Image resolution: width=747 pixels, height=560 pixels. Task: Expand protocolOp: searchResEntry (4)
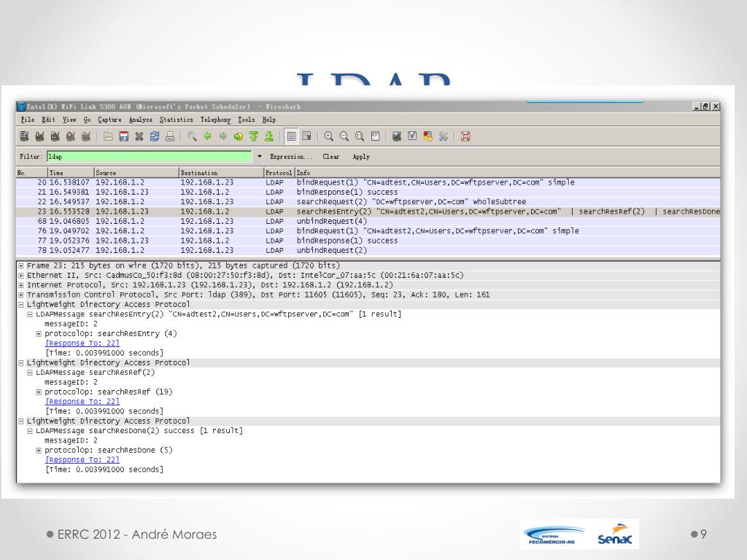39,334
